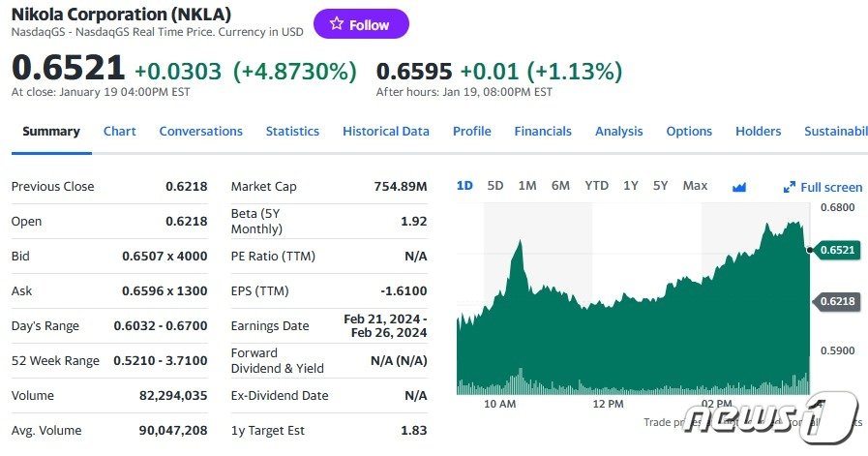Go to the Conversations tab
The image size is (868, 456).
coord(200,132)
